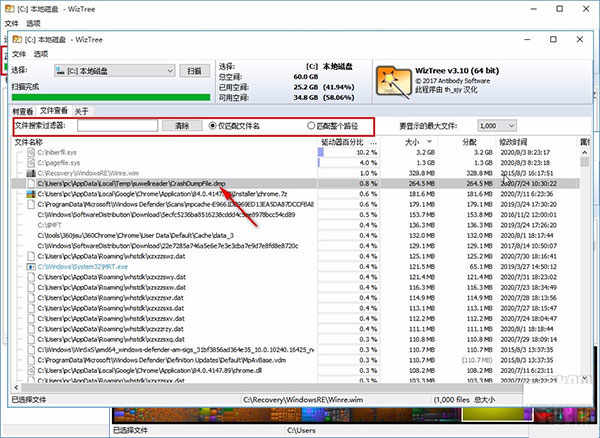Click the WizTree title icon of the back window

coord(9,9)
